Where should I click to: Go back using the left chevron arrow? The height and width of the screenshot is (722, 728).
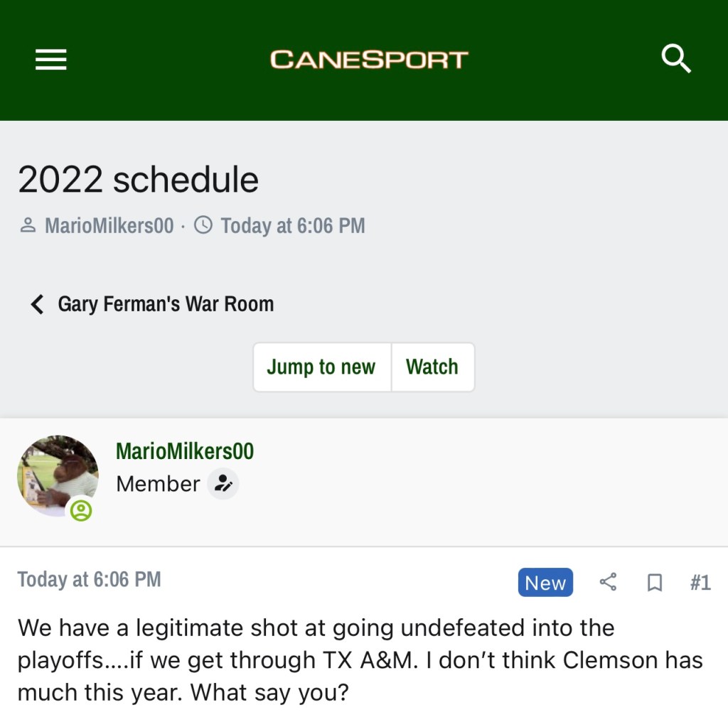37,305
